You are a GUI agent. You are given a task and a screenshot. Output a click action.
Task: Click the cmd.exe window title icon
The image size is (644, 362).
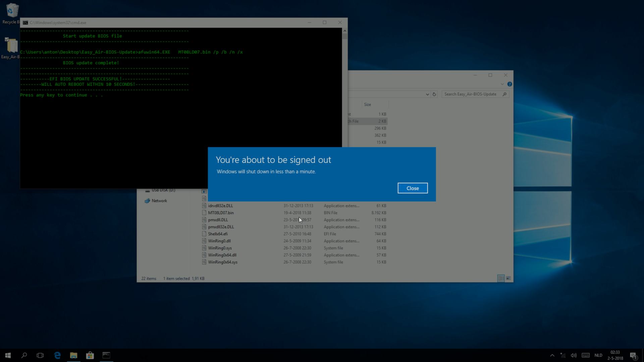tap(25, 23)
